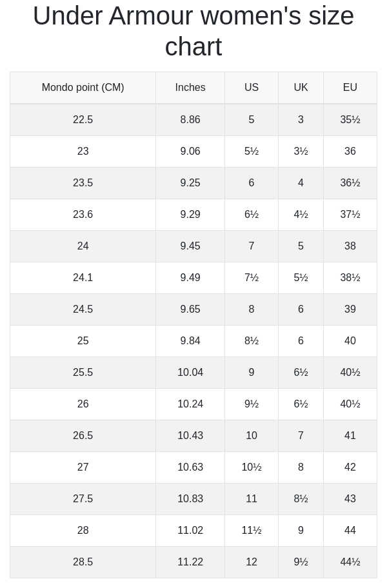Select the 26.5 Mondo point cell

tap(83, 436)
